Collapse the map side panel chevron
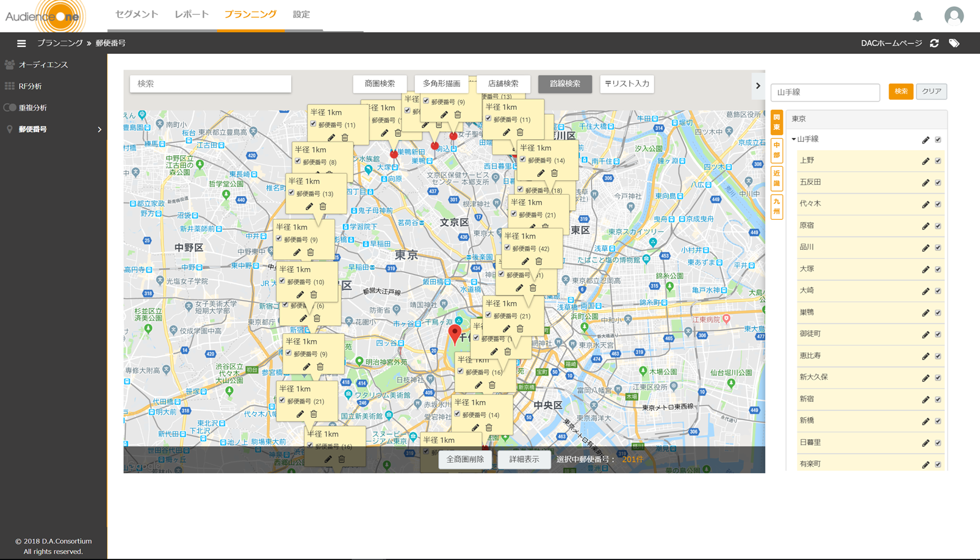This screenshot has width=980, height=560. pyautogui.click(x=758, y=86)
